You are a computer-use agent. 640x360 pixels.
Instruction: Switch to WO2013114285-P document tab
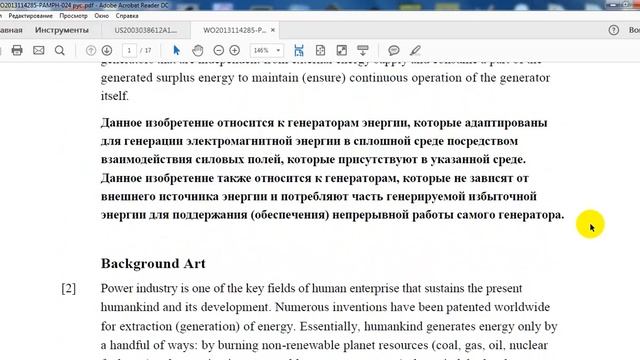[234, 30]
